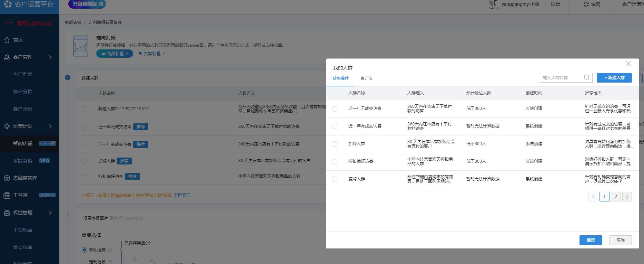Expand the 权益管理 sidebar chevron
This screenshot has height=264, width=644.
50,213
